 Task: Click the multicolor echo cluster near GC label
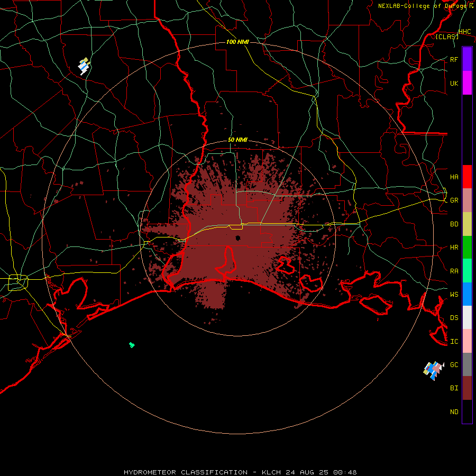[x=434, y=370]
